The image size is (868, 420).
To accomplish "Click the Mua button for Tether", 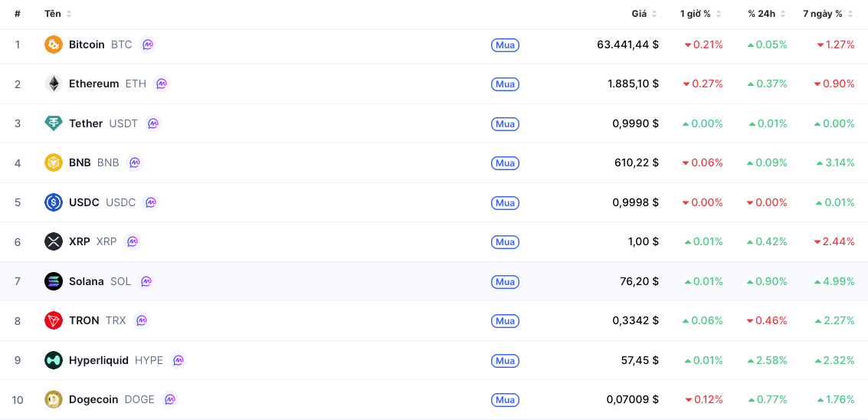I will 505,123.
